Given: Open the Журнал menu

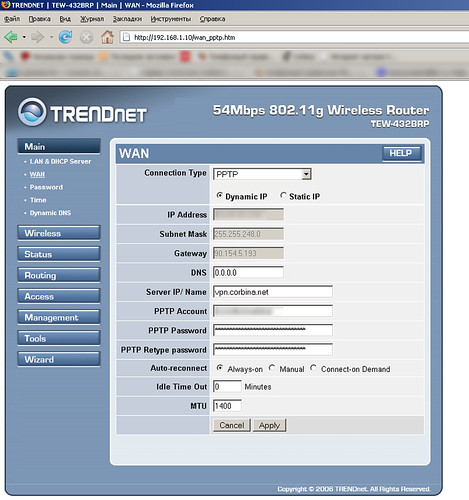Looking at the screenshot, I should click(92, 19).
